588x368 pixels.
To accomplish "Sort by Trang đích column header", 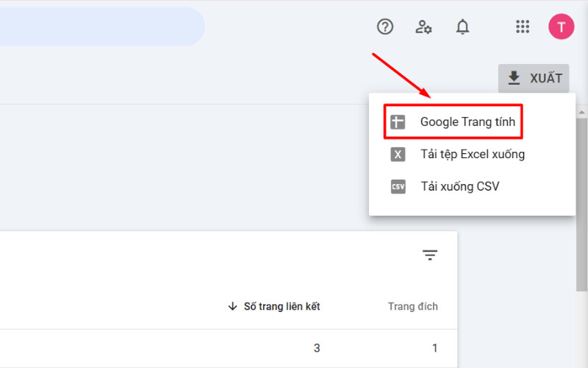I will click(412, 306).
